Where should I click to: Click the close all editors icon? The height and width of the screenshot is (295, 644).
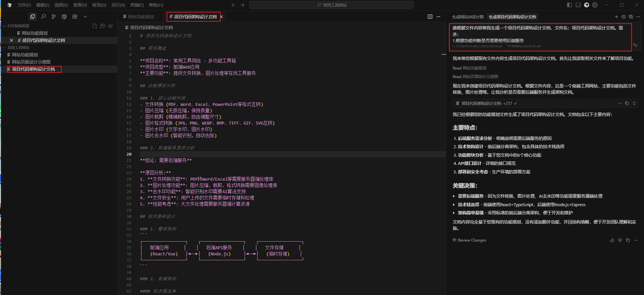111,26
